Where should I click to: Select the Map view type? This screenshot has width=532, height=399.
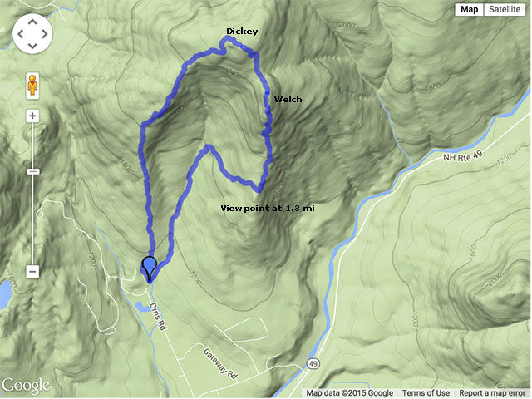[469, 9]
